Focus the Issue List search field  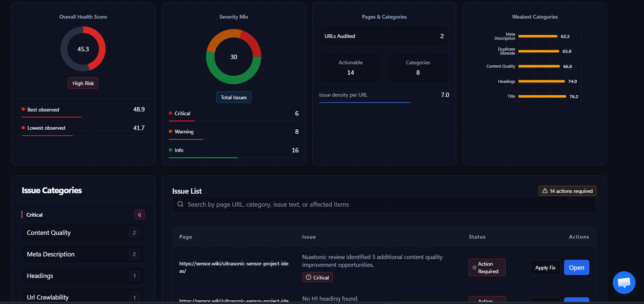click(384, 204)
